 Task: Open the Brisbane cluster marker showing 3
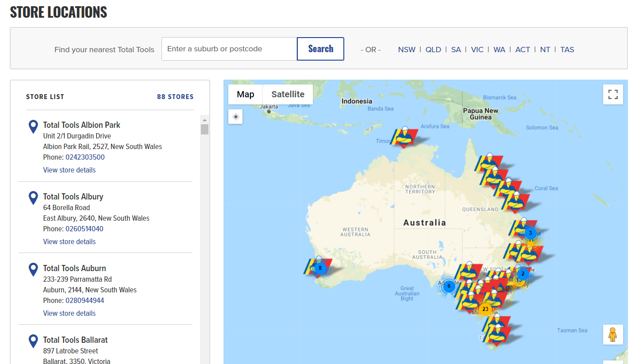click(x=531, y=233)
